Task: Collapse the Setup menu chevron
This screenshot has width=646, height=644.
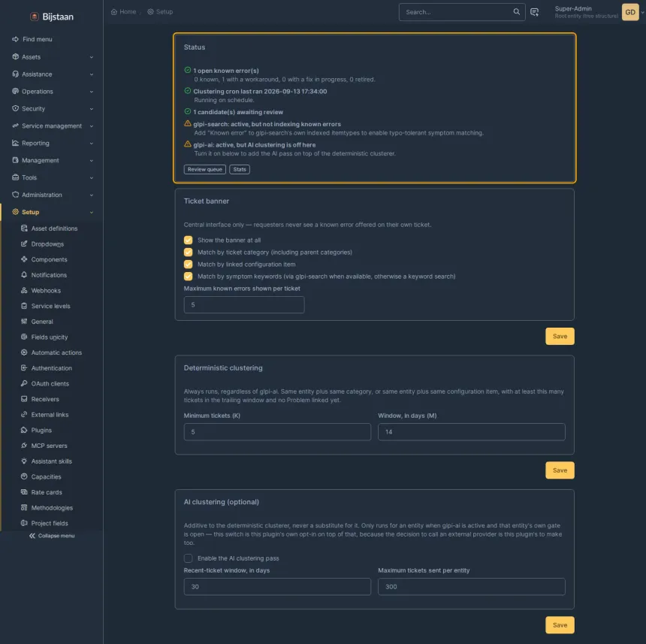Action: coord(92,212)
